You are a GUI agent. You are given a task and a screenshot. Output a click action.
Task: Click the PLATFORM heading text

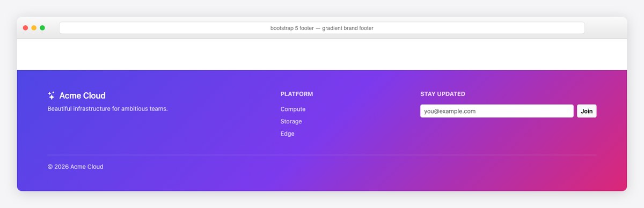tap(297, 94)
